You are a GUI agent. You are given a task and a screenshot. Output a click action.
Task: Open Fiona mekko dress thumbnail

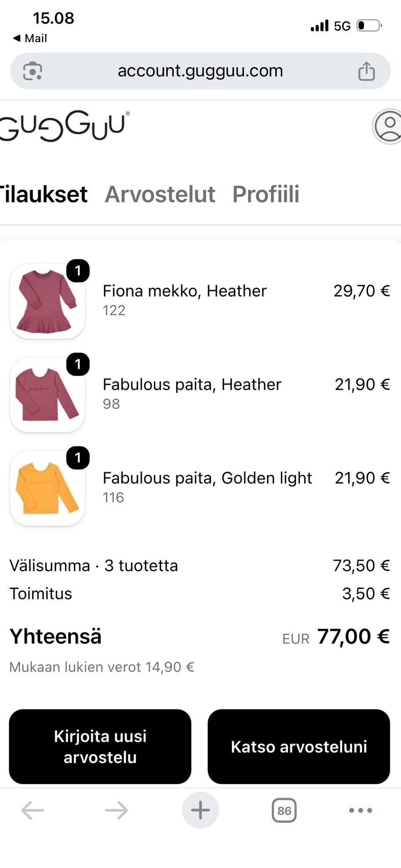(x=48, y=301)
